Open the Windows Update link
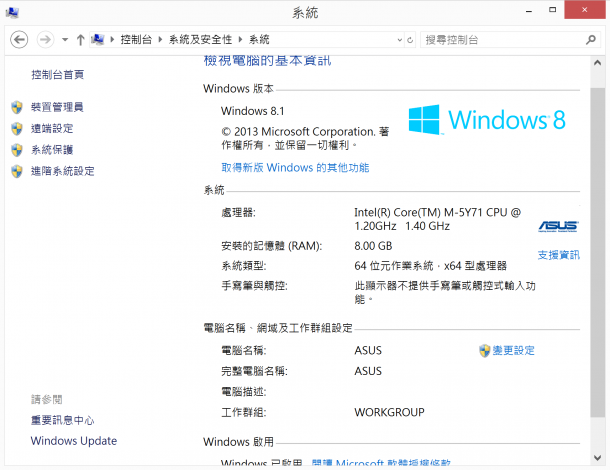This screenshot has height=470, width=610. point(74,441)
